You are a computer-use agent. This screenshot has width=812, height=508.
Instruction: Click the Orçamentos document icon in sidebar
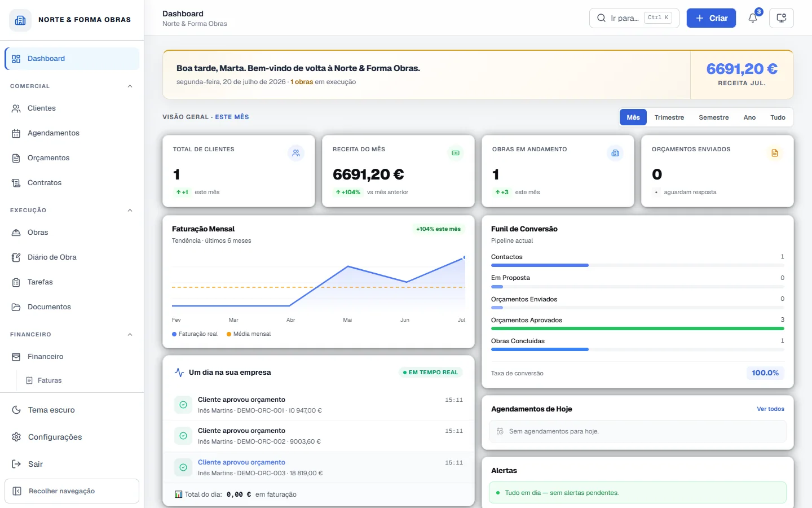pos(16,158)
